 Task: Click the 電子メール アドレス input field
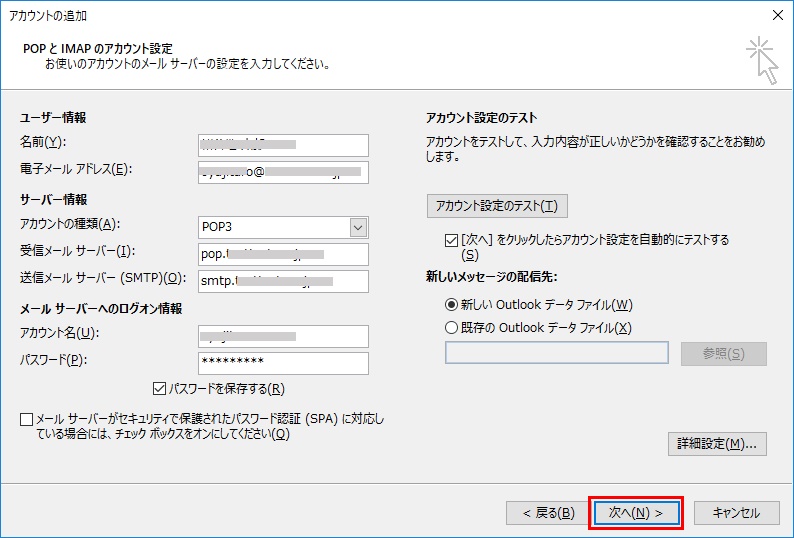click(283, 172)
